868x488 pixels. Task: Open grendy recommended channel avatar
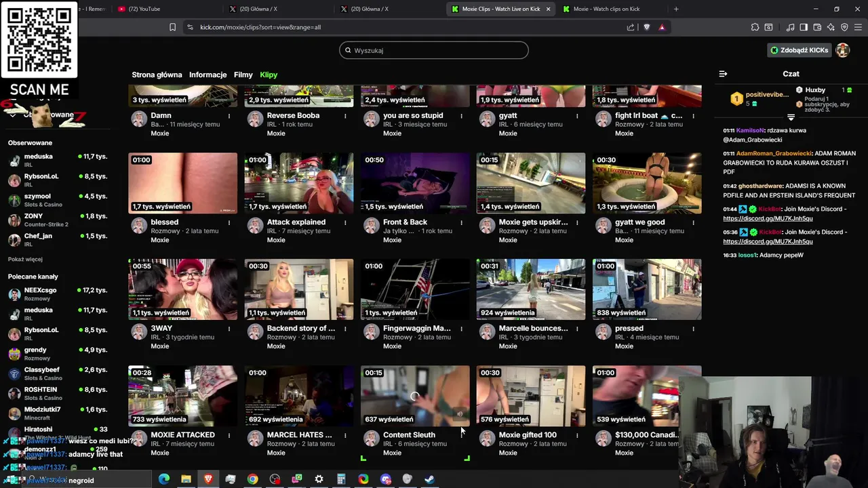(14, 354)
